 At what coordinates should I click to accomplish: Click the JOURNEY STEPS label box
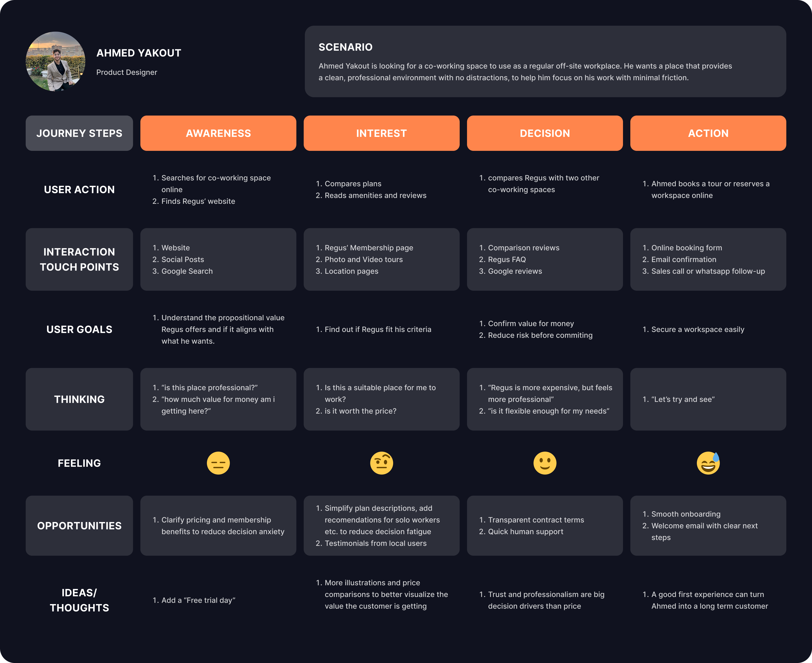tap(79, 133)
